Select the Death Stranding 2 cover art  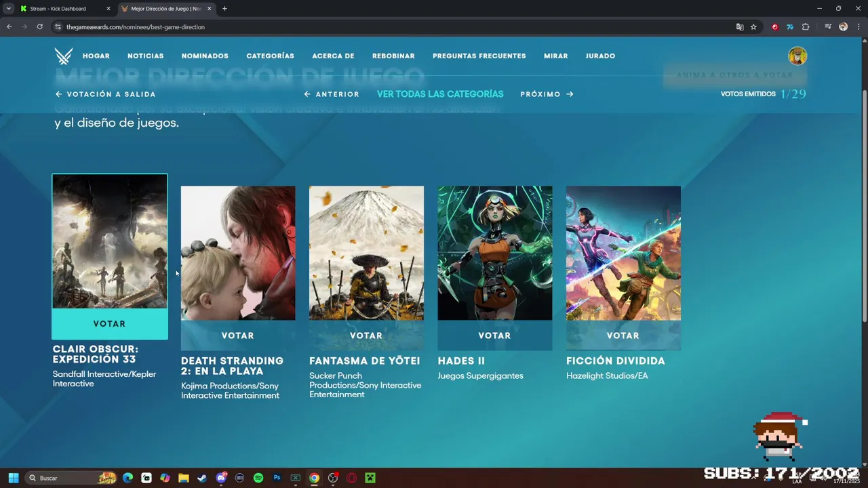coord(238,253)
